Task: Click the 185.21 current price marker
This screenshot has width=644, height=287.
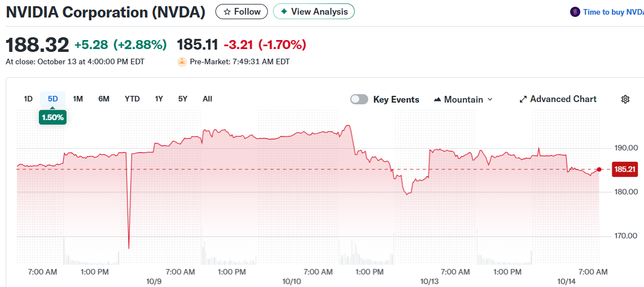Action: click(x=625, y=169)
